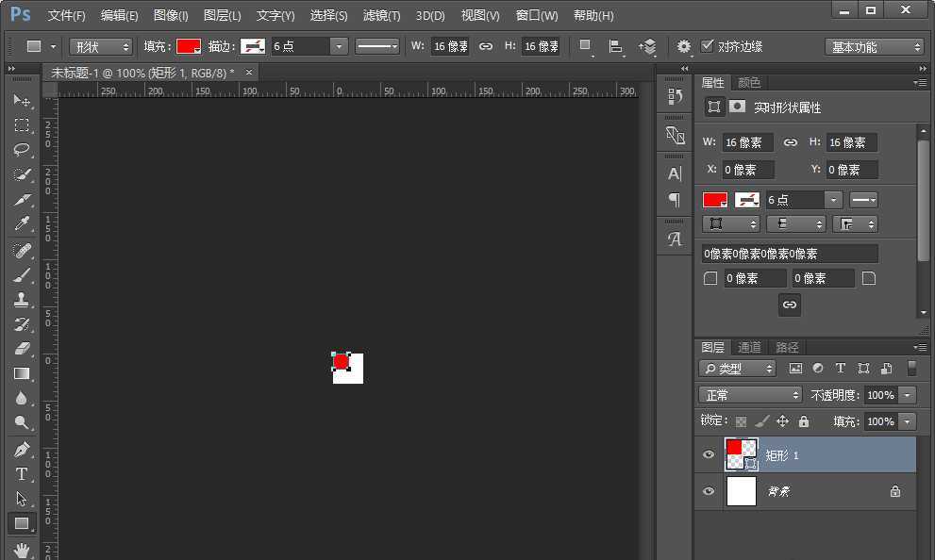Screen dimensions: 935x560
Task: Click the red 填充 swatch in options bar
Action: (x=189, y=46)
